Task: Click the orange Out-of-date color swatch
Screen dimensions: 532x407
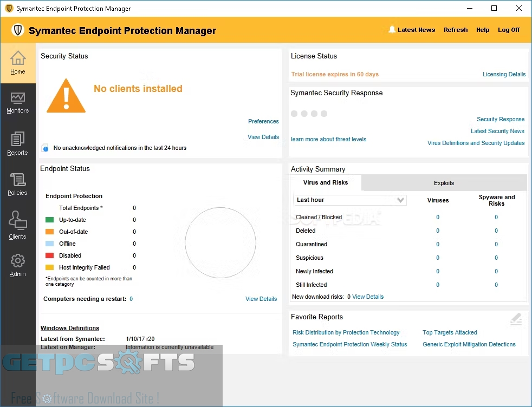Action: click(49, 232)
